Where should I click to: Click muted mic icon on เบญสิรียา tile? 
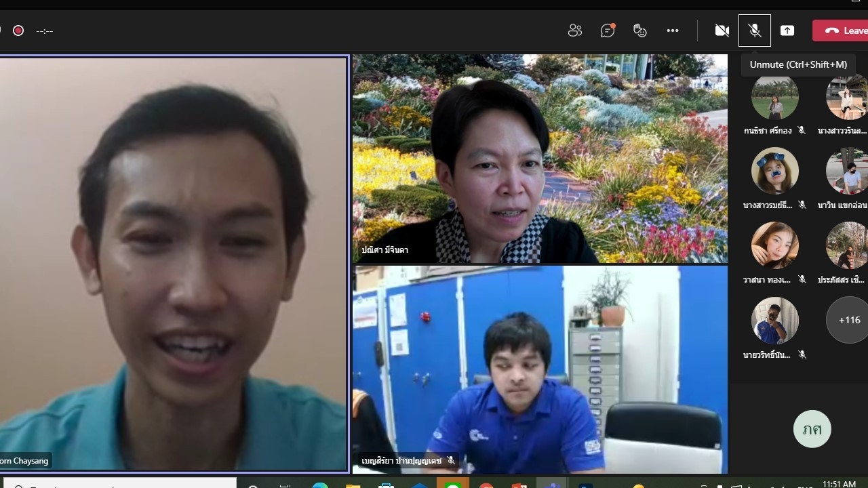[452, 461]
